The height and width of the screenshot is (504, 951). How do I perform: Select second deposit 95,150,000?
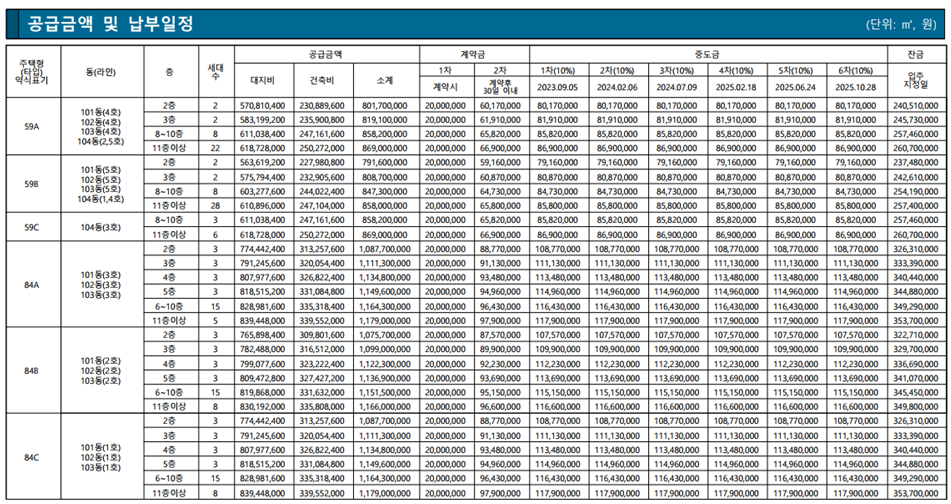[x=500, y=392]
